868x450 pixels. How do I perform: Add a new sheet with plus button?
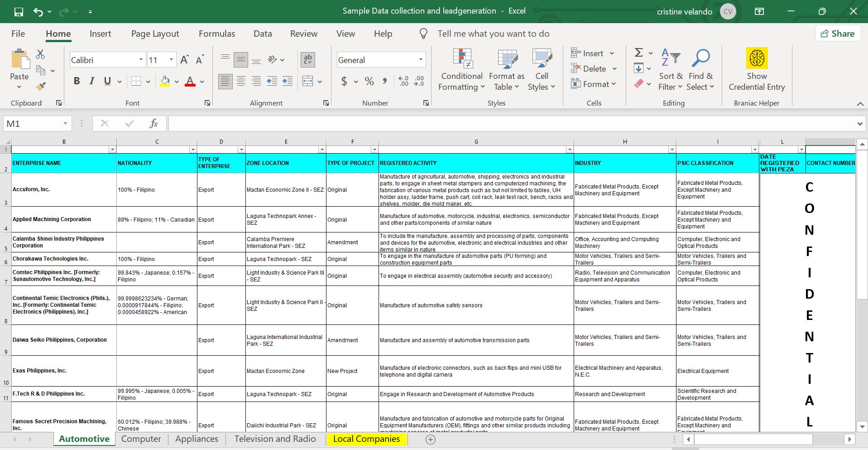(431, 439)
